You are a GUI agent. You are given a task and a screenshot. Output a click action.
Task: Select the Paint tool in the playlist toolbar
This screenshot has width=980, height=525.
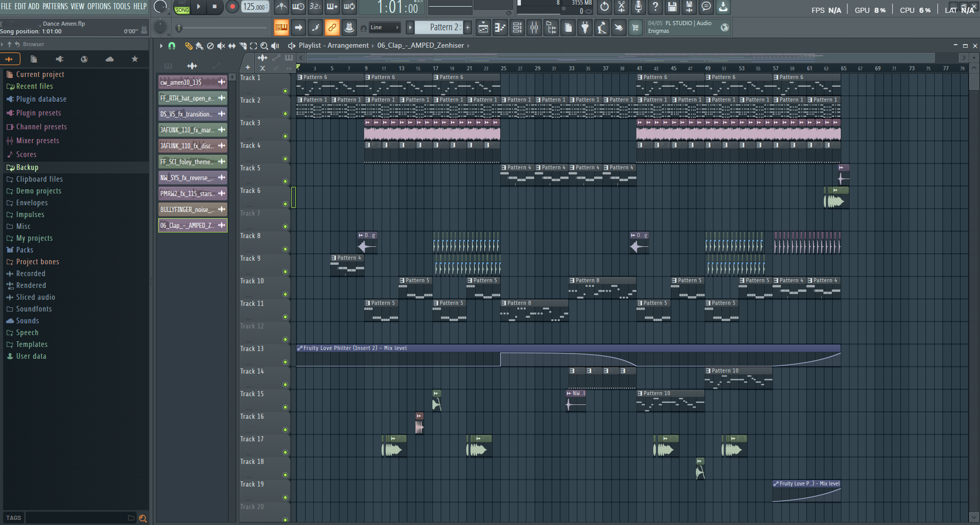pos(199,46)
